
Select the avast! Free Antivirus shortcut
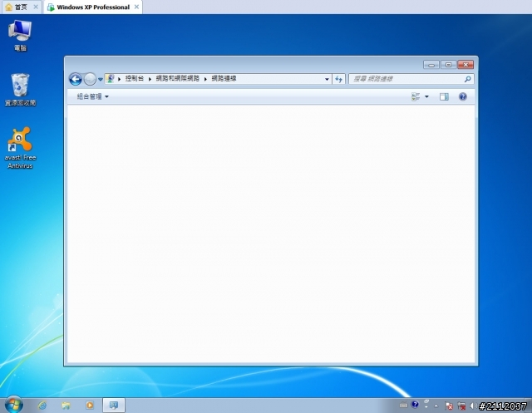tap(20, 148)
